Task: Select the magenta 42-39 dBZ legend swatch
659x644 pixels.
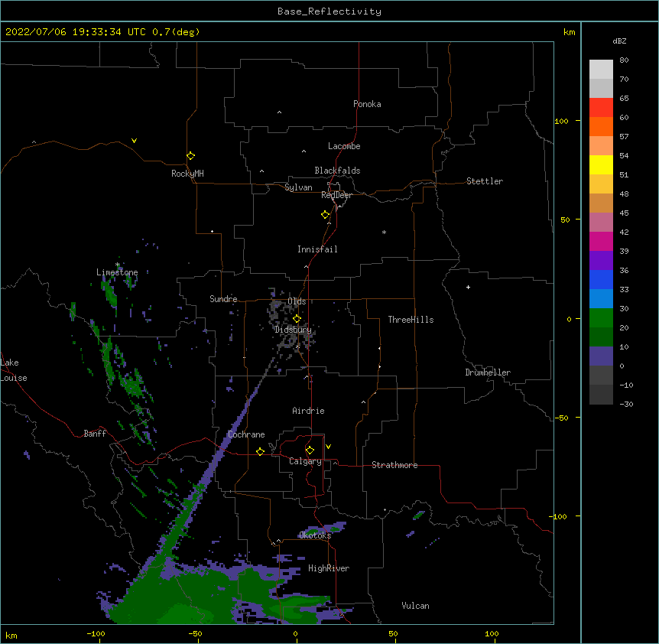Action: click(x=601, y=241)
